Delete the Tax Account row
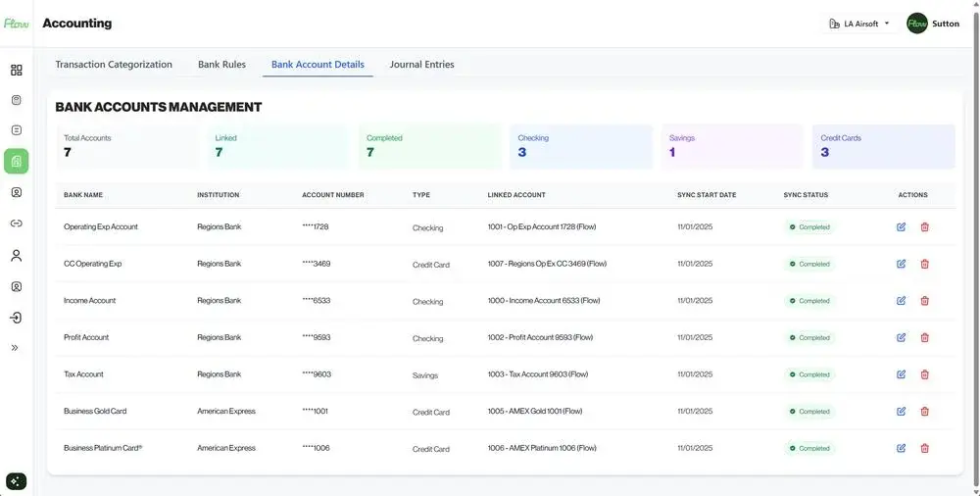Viewport: 980px width, 496px height. [924, 374]
